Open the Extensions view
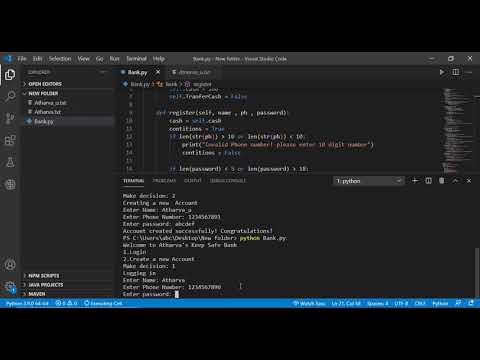The width and height of the screenshot is (480, 360). pos(10,140)
